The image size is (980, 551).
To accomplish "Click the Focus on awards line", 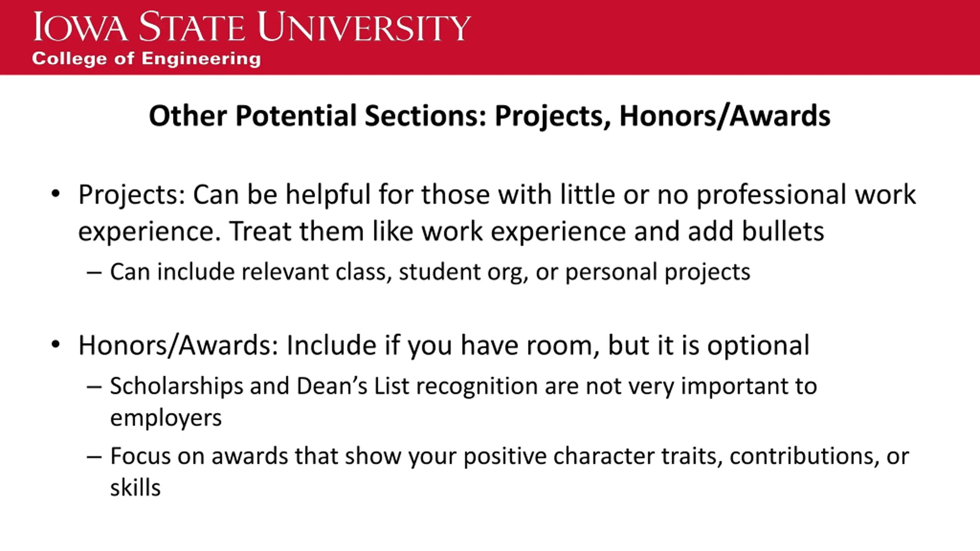I will click(x=509, y=456).
